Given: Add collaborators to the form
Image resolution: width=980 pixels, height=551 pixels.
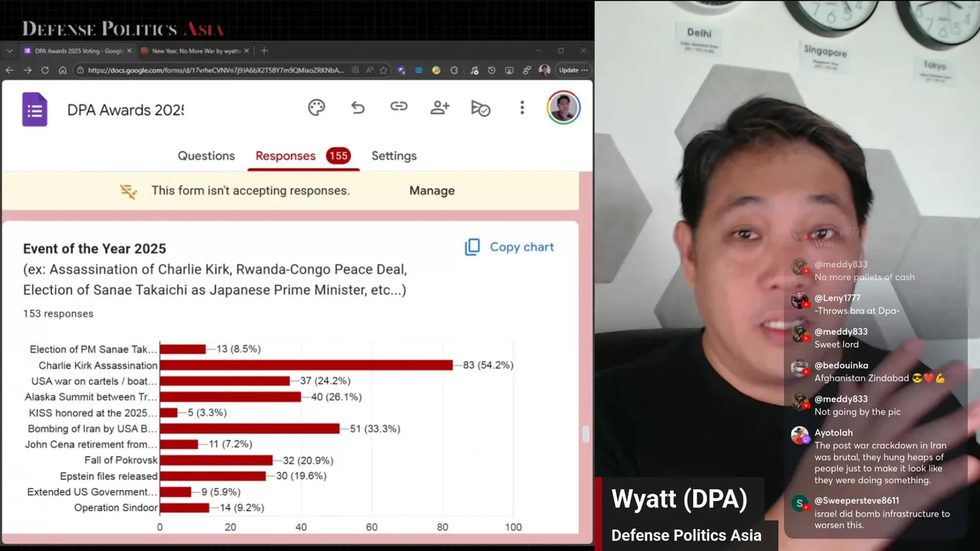Looking at the screenshot, I should click(x=439, y=108).
